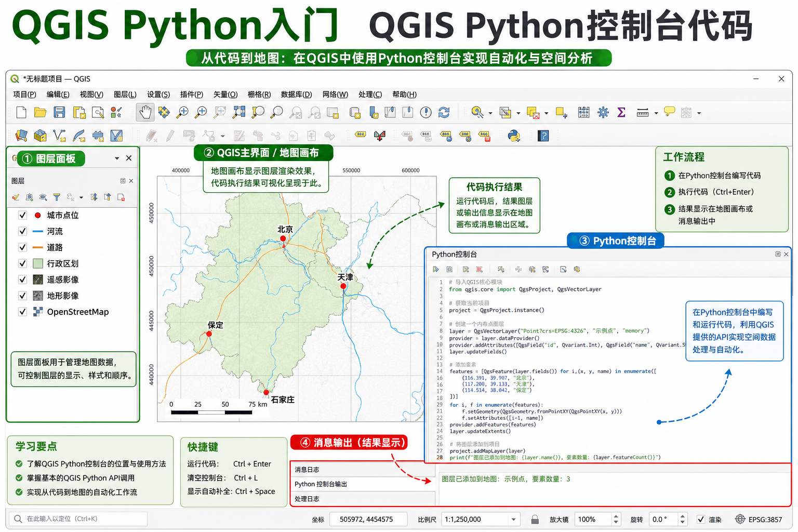Open the Statistical Summary sigma icon
798x532 pixels.
[x=621, y=112]
